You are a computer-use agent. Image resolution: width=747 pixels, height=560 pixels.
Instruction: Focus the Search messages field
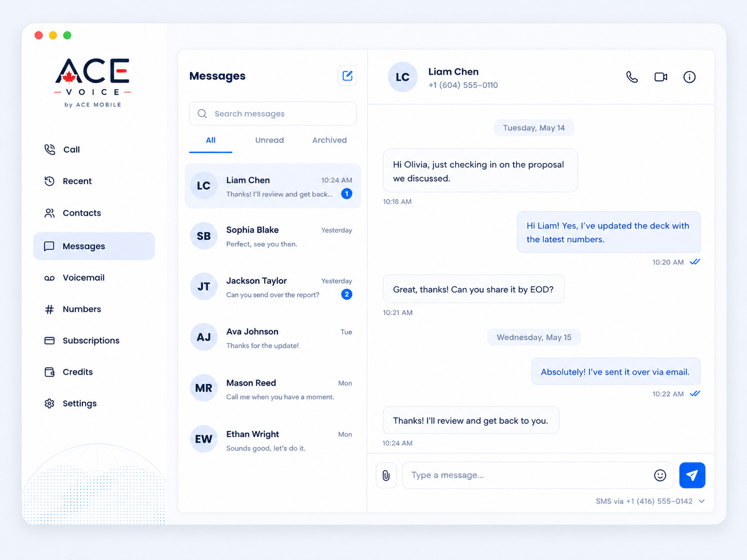273,113
